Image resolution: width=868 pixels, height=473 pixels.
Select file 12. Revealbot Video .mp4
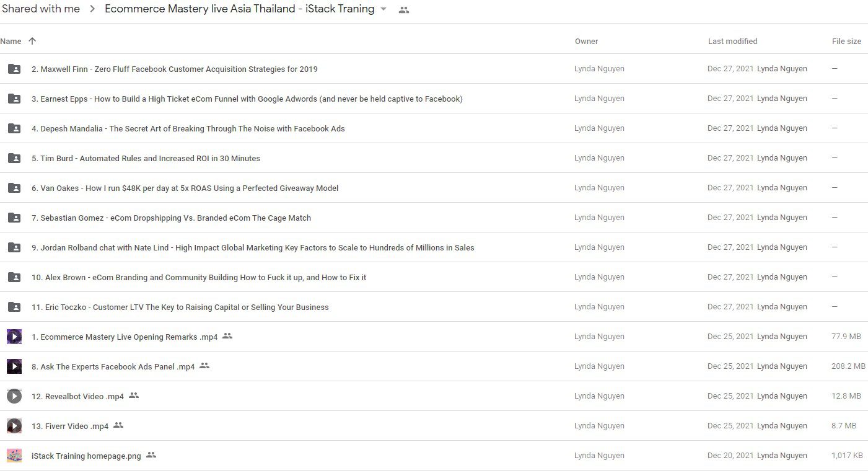click(78, 397)
